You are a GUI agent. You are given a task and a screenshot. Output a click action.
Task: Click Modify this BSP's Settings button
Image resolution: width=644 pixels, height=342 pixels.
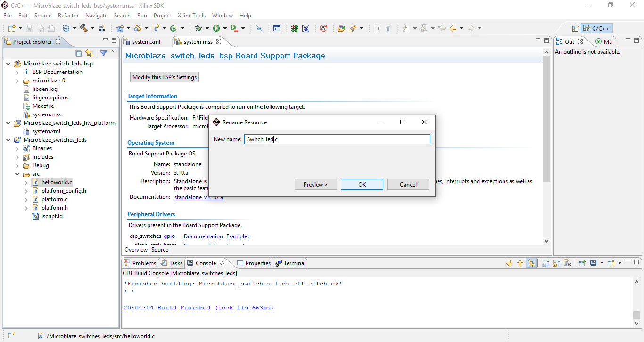point(165,77)
